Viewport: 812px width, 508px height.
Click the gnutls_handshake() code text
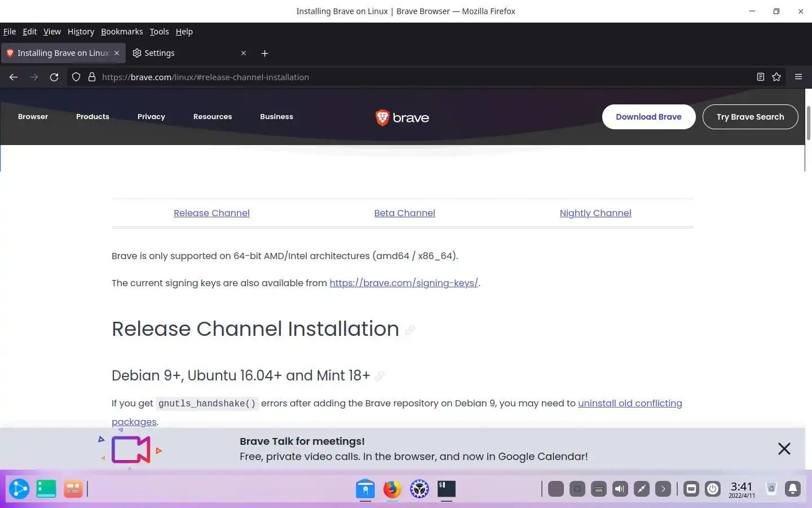[x=207, y=404]
